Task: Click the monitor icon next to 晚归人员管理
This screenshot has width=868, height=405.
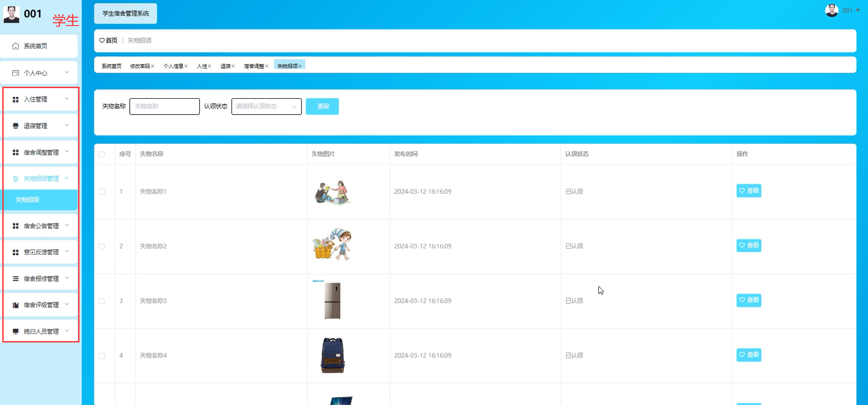Action: 16,331
